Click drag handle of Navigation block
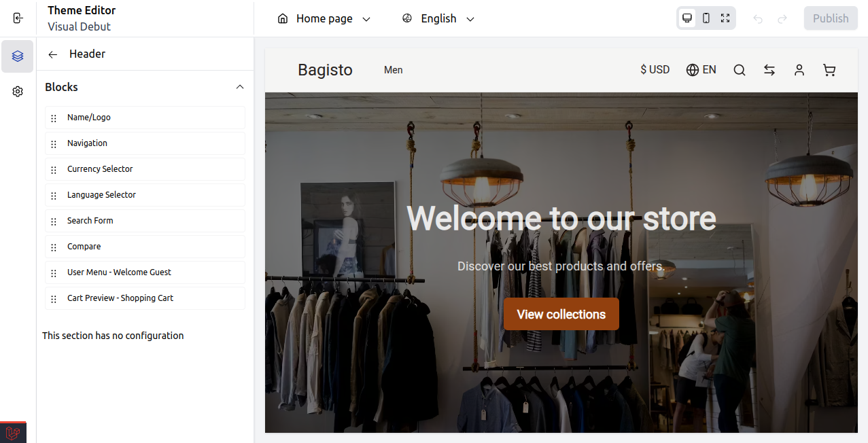 54,144
